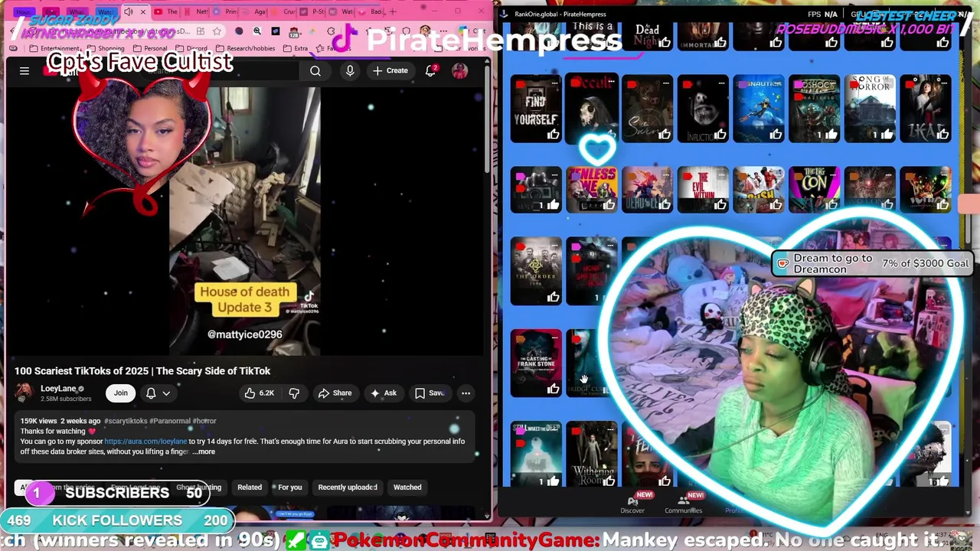Like the Subnautica game card
980x551 pixels.
[x=776, y=135]
